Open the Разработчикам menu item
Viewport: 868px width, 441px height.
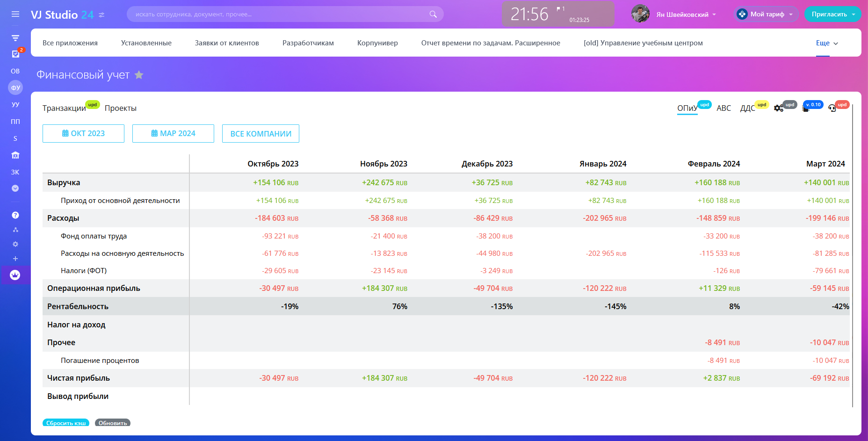click(308, 43)
